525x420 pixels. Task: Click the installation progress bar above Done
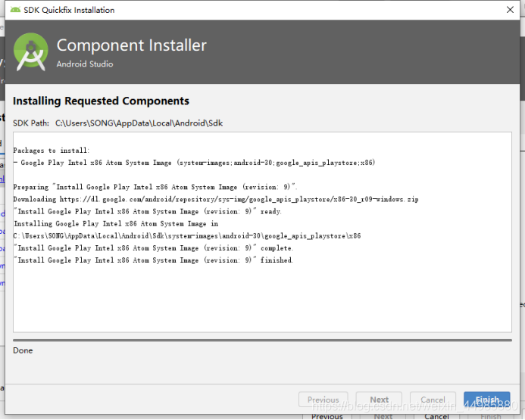tap(262, 340)
